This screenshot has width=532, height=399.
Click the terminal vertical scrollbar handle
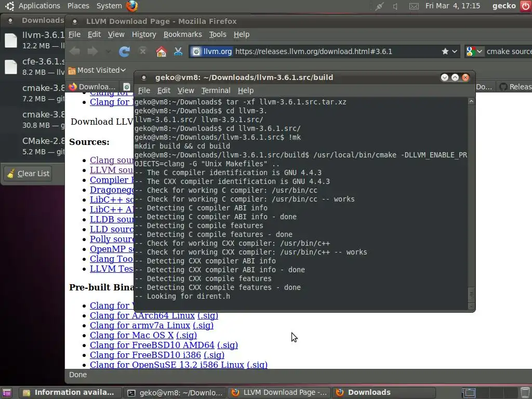tap(471, 294)
